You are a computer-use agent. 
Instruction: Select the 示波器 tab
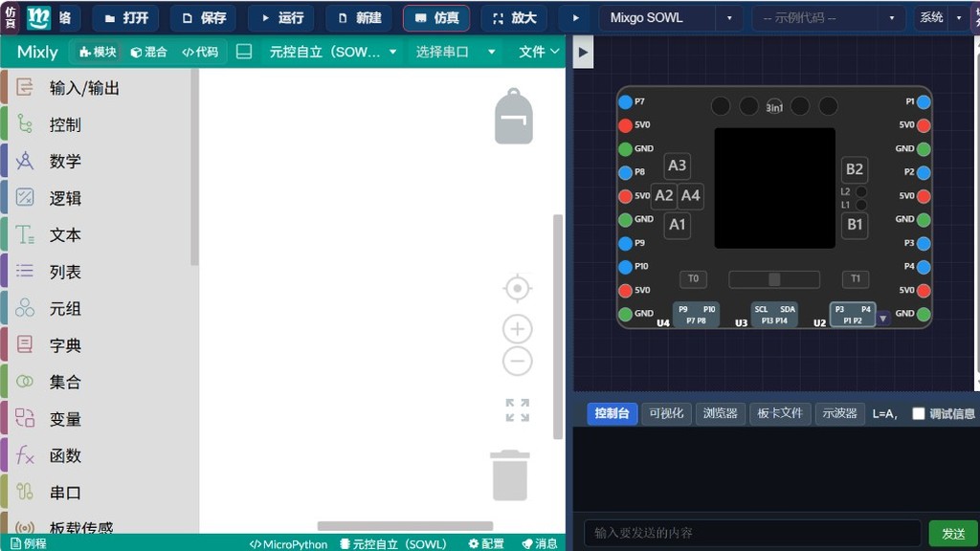839,413
